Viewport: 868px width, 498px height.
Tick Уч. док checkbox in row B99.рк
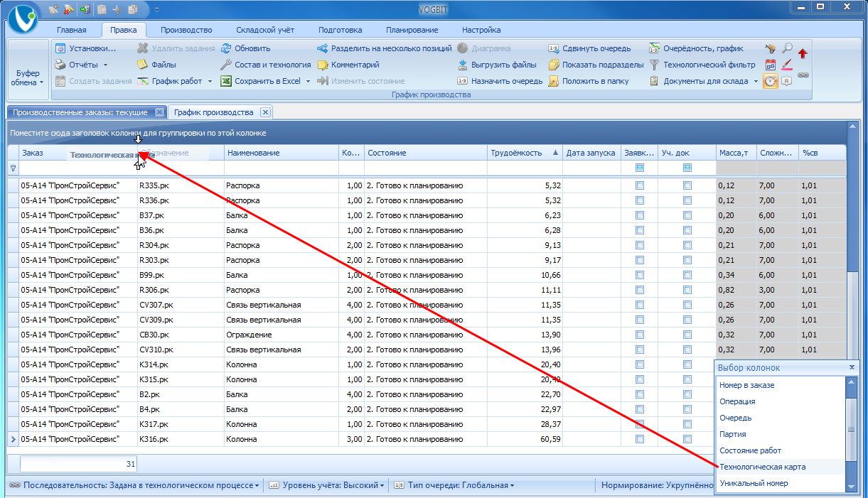[x=687, y=275]
